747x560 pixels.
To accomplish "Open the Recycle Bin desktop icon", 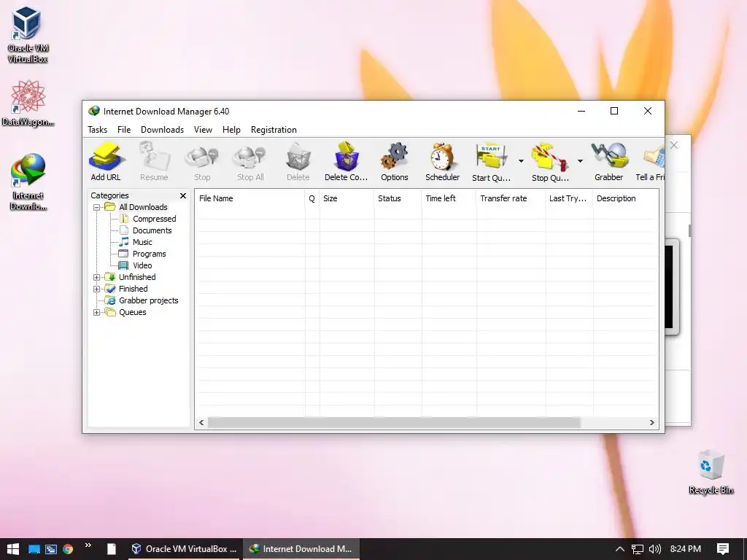I will click(x=711, y=472).
